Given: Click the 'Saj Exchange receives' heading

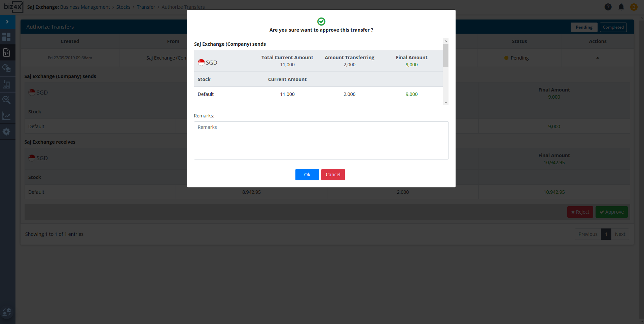Looking at the screenshot, I should (x=50, y=142).
